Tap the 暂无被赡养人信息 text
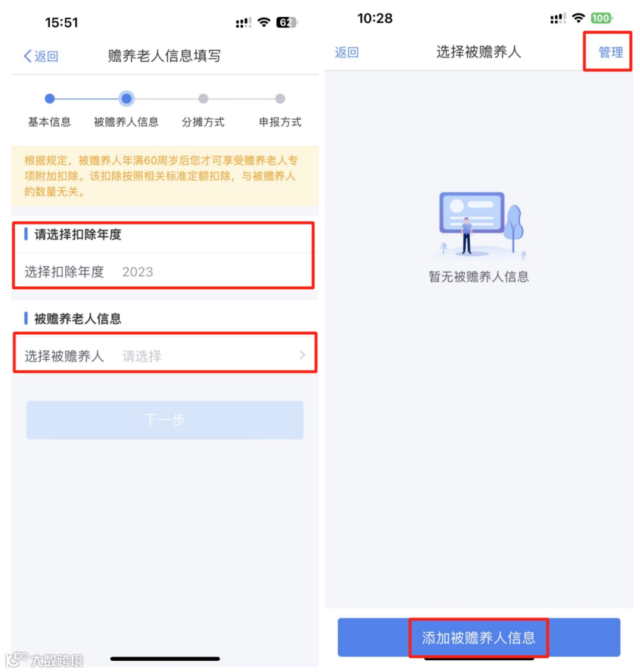The height and width of the screenshot is (672, 640). [479, 277]
